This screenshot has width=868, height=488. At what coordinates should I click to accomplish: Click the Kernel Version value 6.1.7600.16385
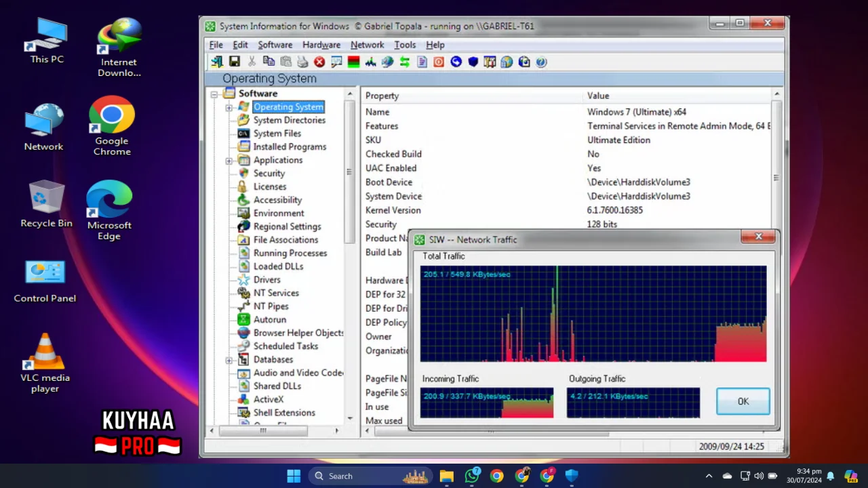615,210
